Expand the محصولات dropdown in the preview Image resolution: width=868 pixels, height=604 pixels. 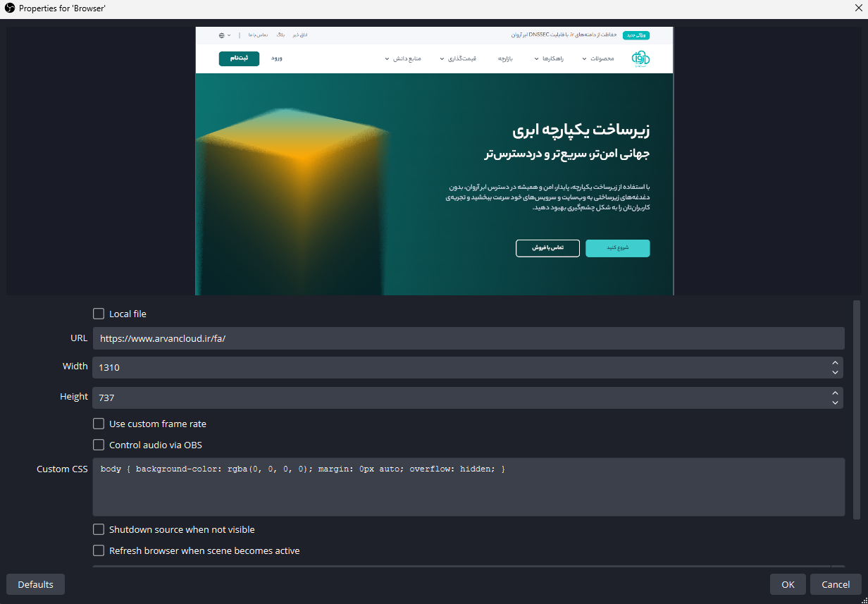pos(598,58)
